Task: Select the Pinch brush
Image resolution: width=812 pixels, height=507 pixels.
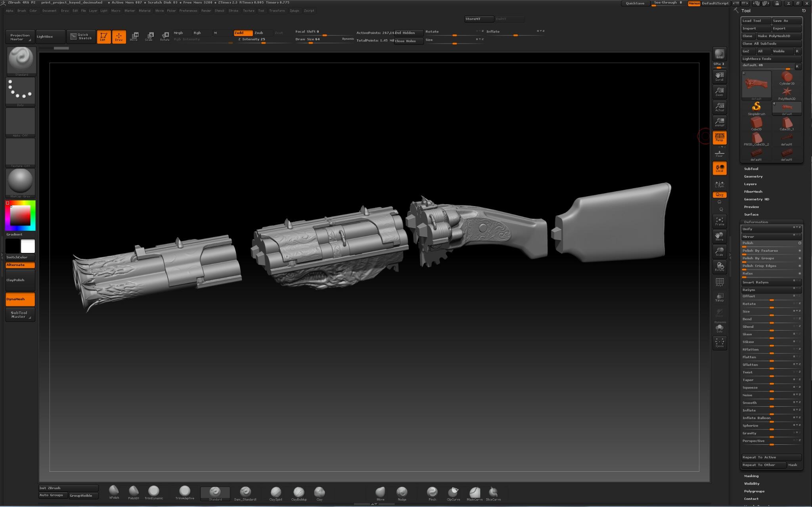Action: point(432,493)
